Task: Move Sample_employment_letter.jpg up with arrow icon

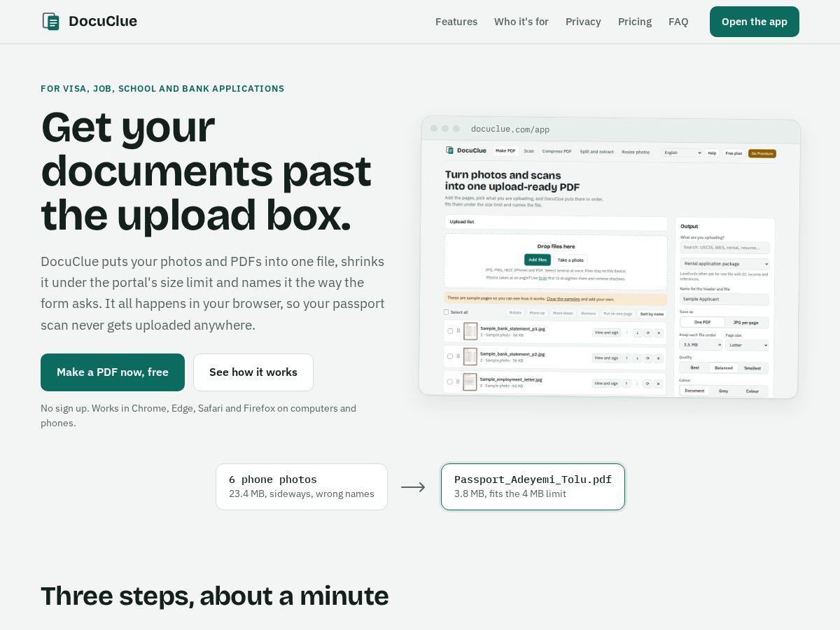Action: 626,384
